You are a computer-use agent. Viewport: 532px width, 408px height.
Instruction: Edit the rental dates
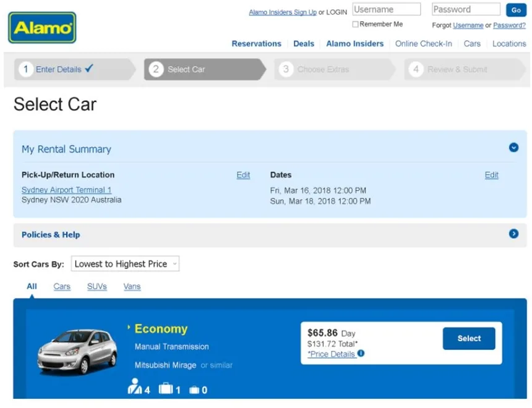click(x=491, y=175)
